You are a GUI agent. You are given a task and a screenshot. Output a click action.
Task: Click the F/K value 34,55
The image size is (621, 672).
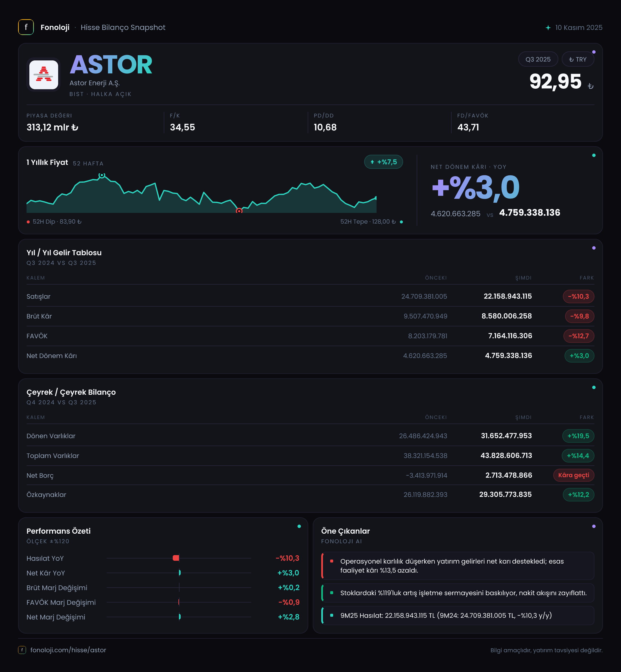click(x=182, y=127)
